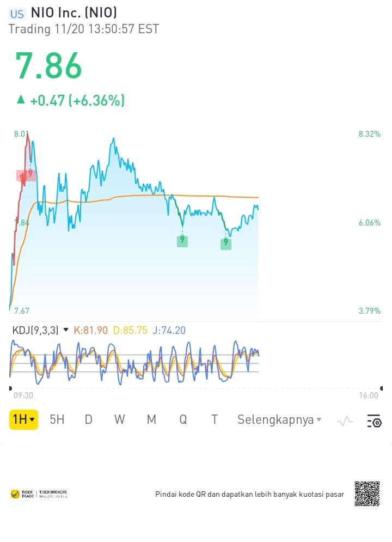Toggle the indicator wave line icon

pyautogui.click(x=345, y=421)
